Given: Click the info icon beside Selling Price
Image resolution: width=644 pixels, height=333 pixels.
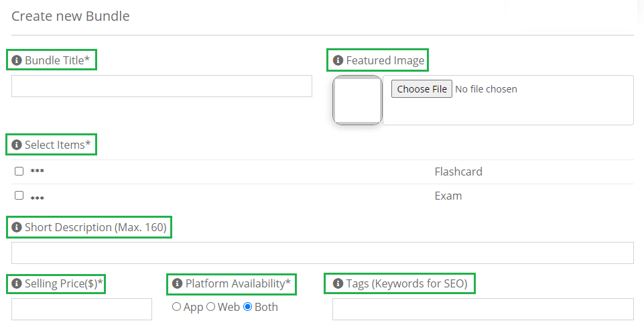Looking at the screenshot, I should pyautogui.click(x=17, y=283).
